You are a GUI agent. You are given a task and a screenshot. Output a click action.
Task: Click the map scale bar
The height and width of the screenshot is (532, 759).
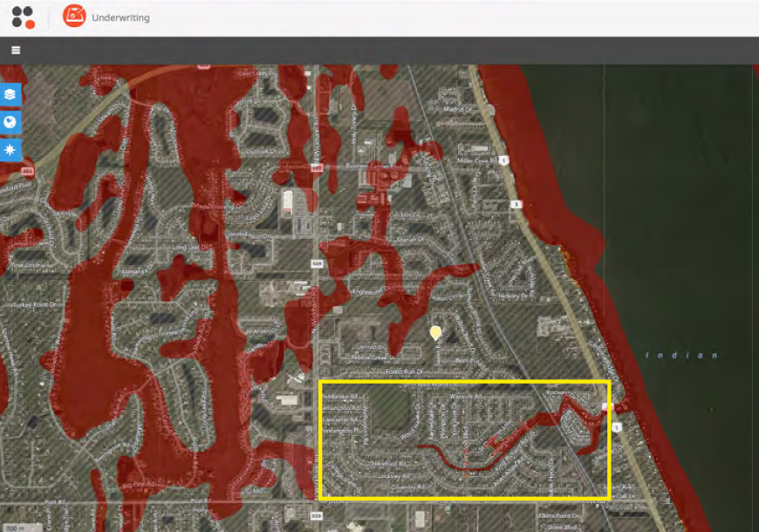tap(12, 527)
